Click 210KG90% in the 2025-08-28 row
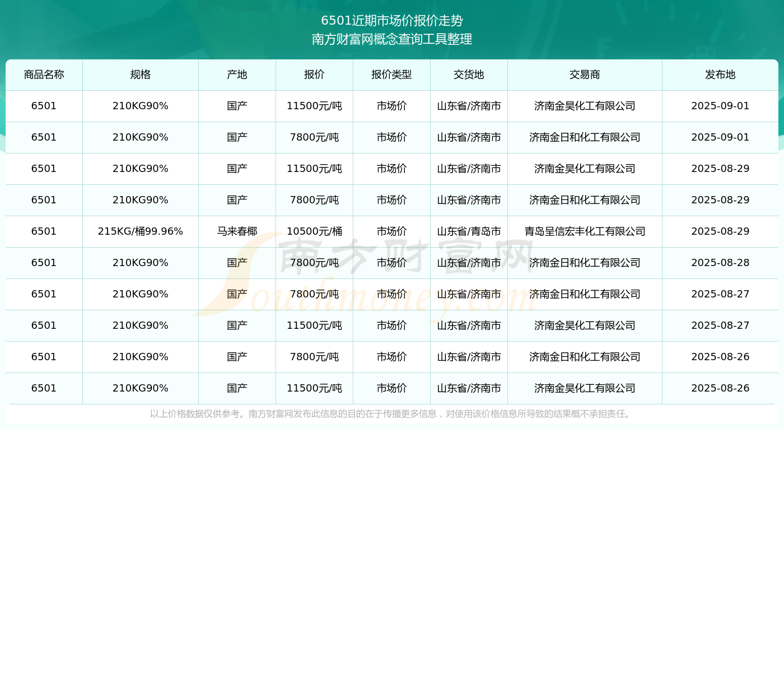This screenshot has width=784, height=675. [x=141, y=263]
